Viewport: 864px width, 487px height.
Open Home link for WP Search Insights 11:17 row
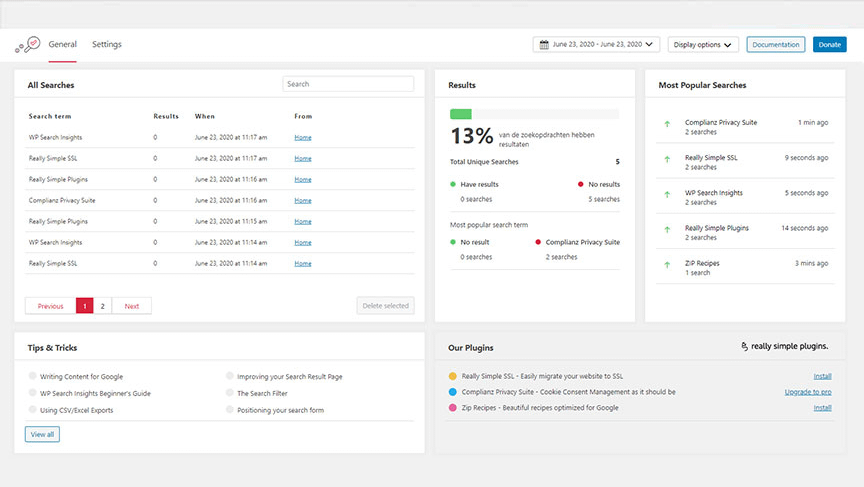point(303,137)
